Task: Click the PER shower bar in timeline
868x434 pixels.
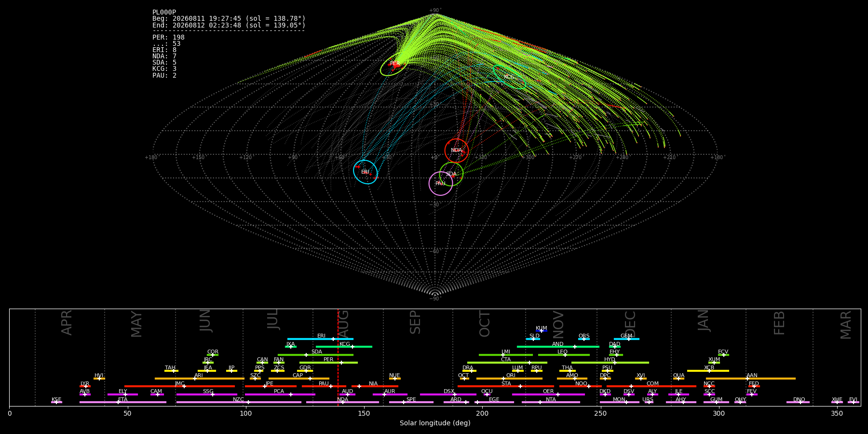Action: pos(328,363)
